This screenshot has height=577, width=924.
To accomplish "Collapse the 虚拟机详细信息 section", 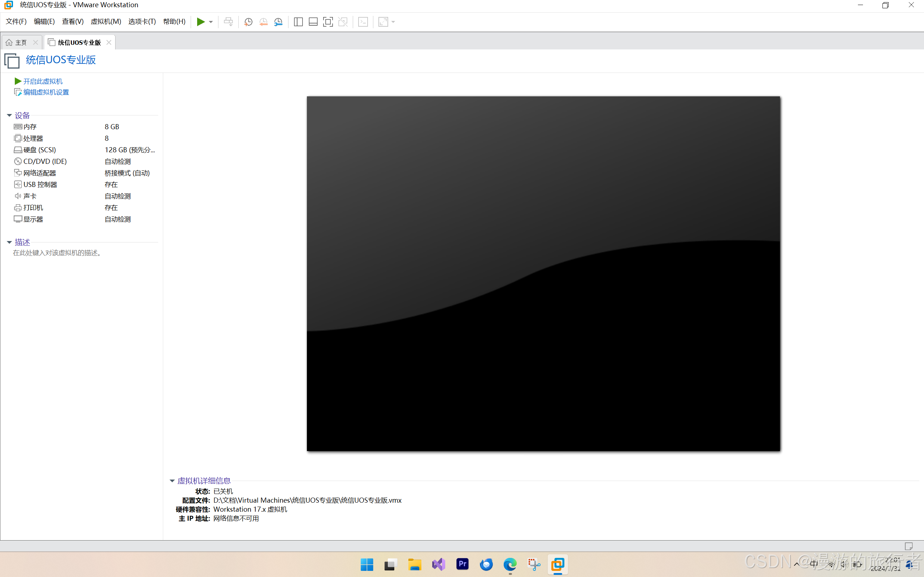I will 172,481.
